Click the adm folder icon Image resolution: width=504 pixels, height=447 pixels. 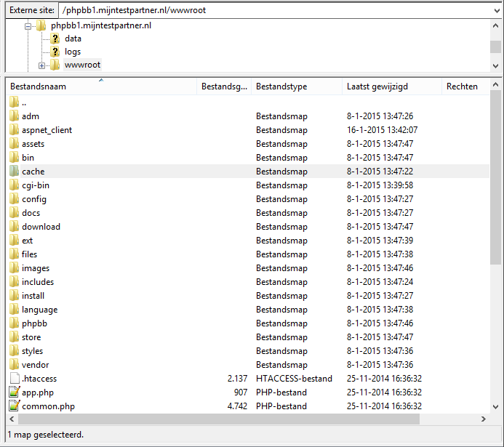point(14,116)
